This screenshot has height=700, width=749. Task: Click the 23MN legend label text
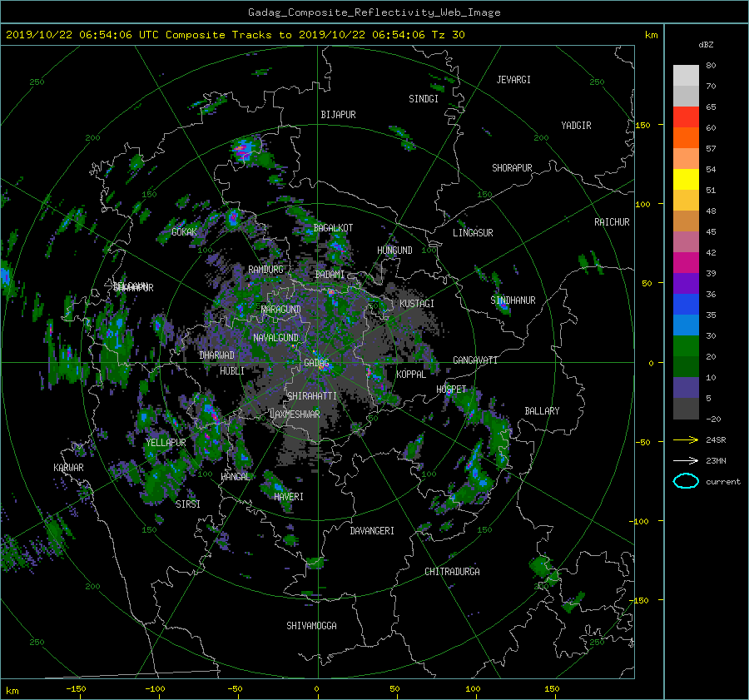coord(716,460)
